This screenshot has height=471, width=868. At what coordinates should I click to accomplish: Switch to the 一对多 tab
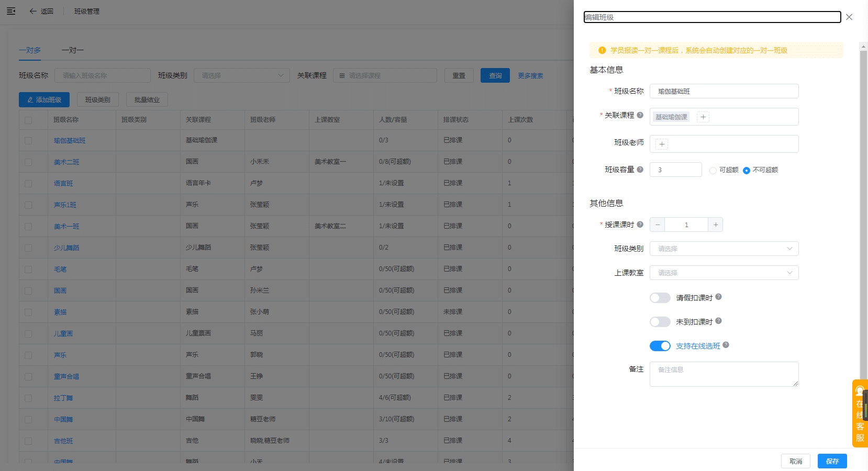pos(30,50)
